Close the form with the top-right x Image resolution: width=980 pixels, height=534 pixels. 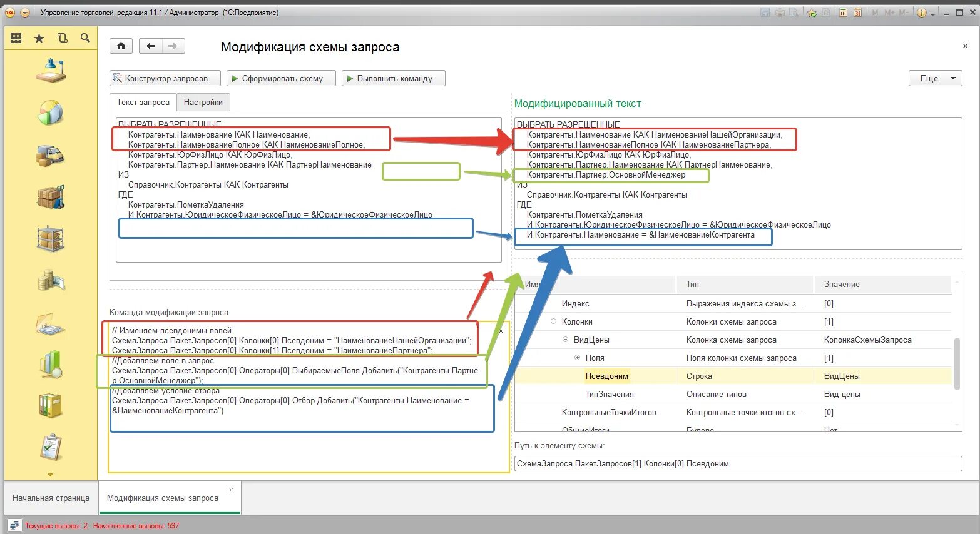tap(964, 46)
